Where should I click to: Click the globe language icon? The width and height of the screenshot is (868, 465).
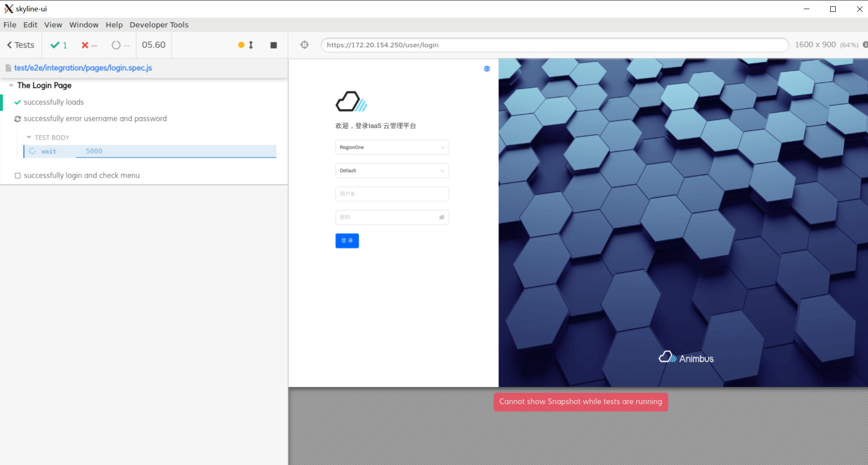click(487, 69)
